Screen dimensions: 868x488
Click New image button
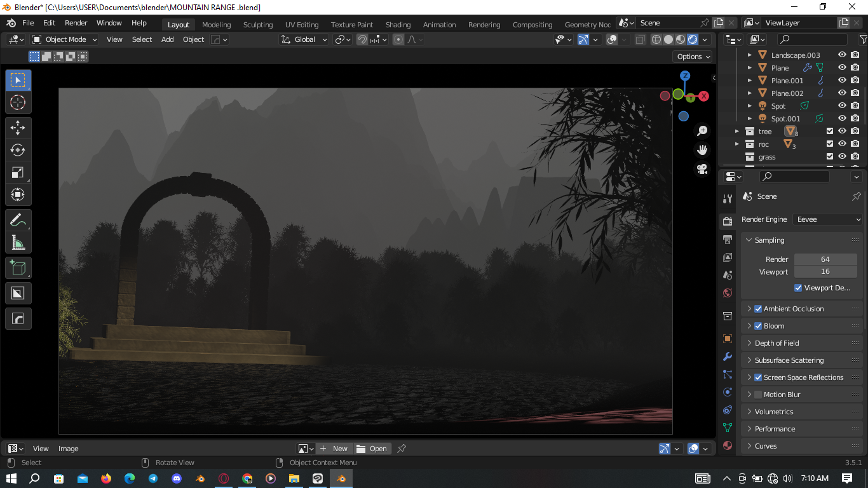coord(334,449)
